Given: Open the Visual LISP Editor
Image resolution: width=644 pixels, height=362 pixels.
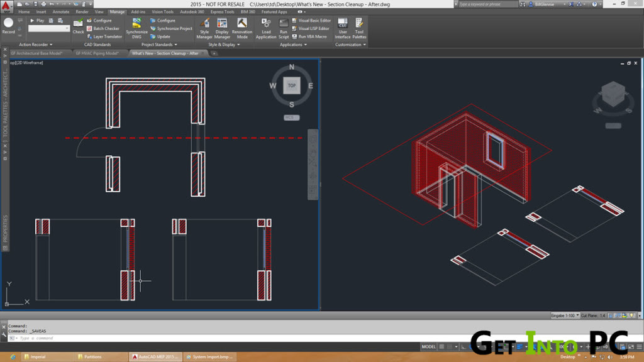Looking at the screenshot, I should coord(310,29).
